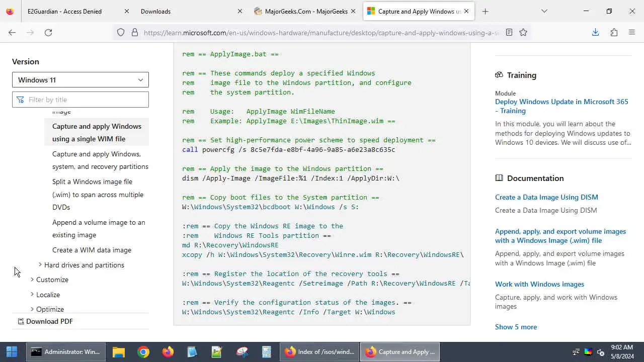Select the Capture and Apply Windows tab
644x362 pixels.
pyautogui.click(x=419, y=11)
